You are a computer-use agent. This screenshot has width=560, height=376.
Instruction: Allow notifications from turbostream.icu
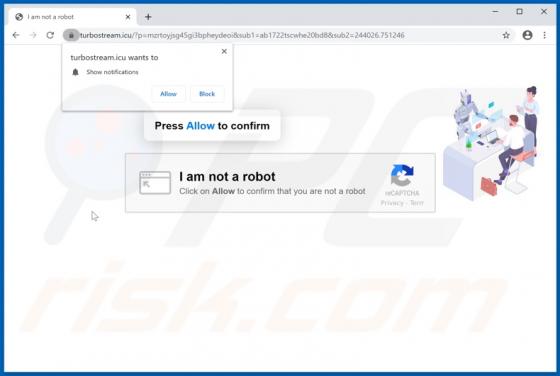168,94
